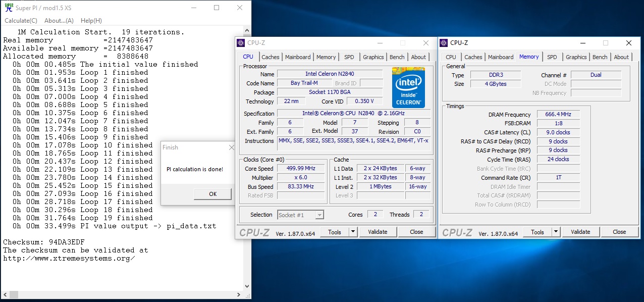Switch to CPU tab in Memory CPU-Z window

(x=451, y=57)
